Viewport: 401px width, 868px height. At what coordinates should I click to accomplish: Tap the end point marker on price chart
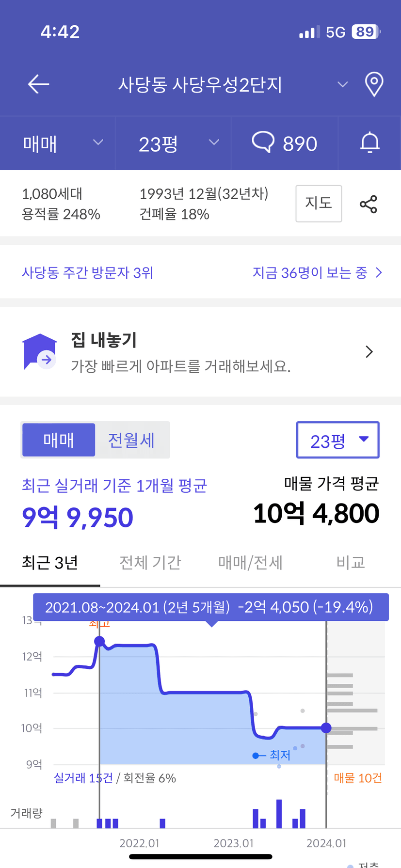point(326,728)
